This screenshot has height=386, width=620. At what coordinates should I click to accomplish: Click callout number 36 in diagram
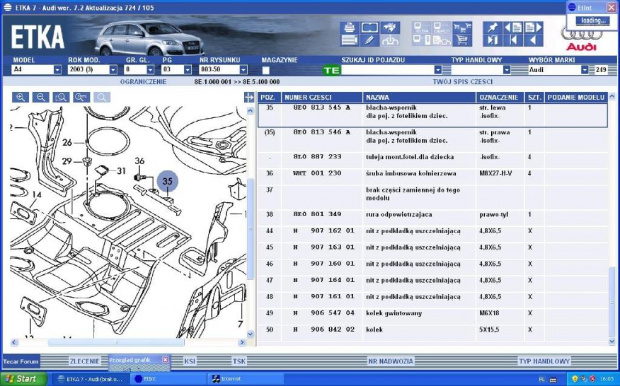(x=140, y=161)
